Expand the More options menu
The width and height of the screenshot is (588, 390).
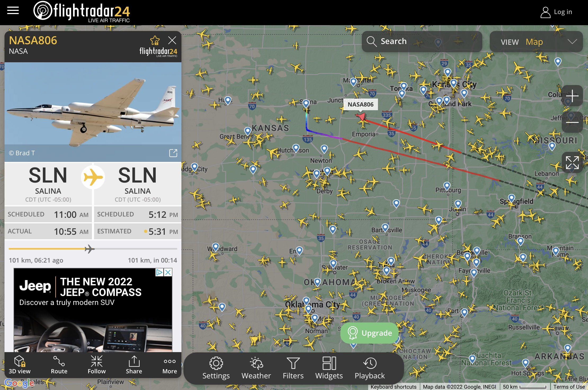click(170, 365)
